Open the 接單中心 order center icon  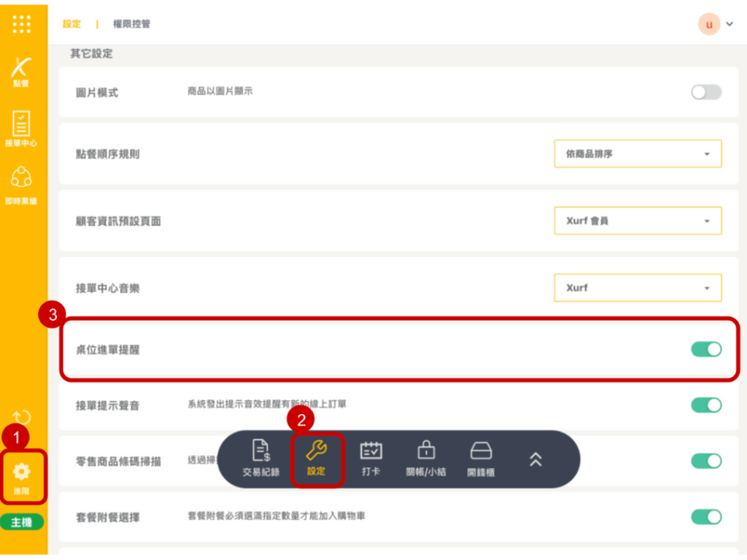click(x=22, y=128)
